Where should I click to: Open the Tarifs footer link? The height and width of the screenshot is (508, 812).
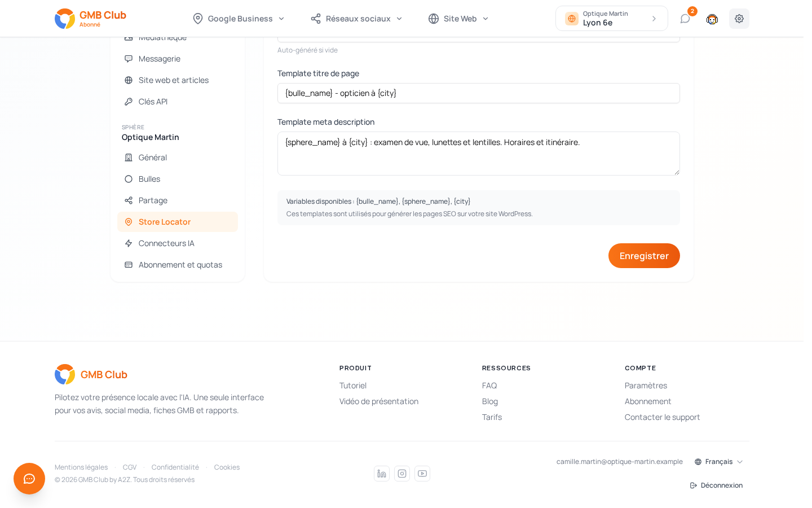pos(492,417)
